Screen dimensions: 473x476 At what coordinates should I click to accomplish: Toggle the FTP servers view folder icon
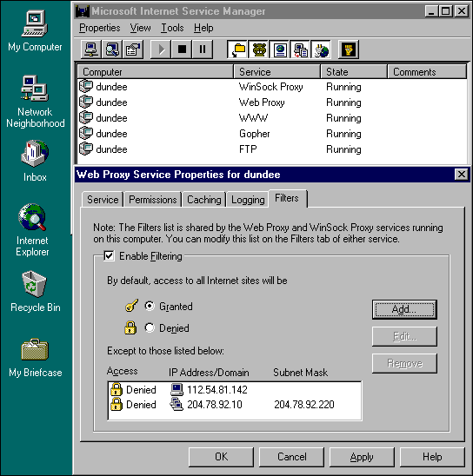(238, 50)
